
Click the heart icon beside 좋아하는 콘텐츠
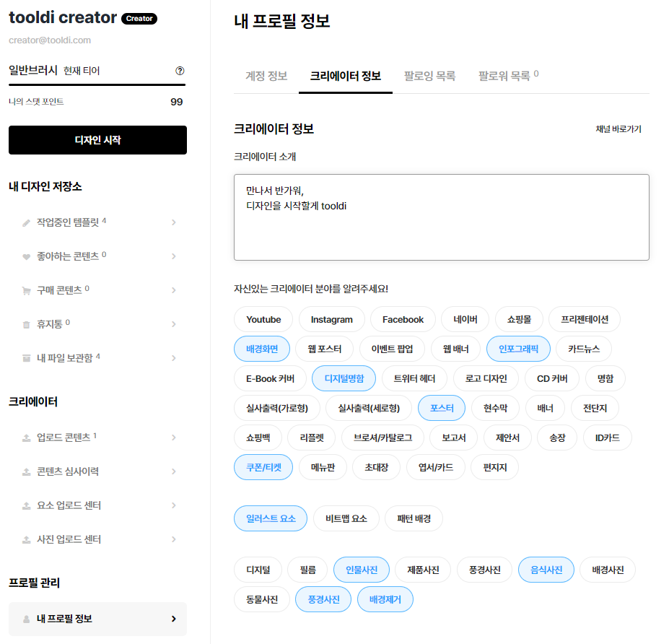[27, 256]
